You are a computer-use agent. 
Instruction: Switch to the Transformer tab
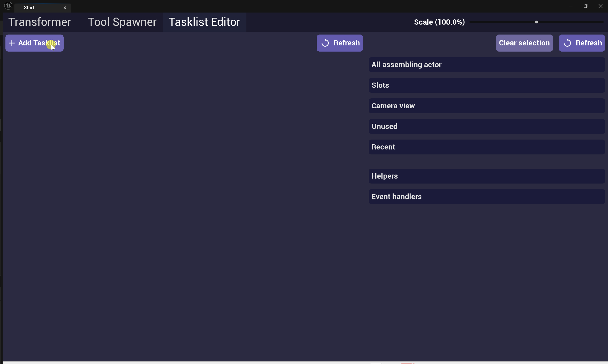coord(40,22)
